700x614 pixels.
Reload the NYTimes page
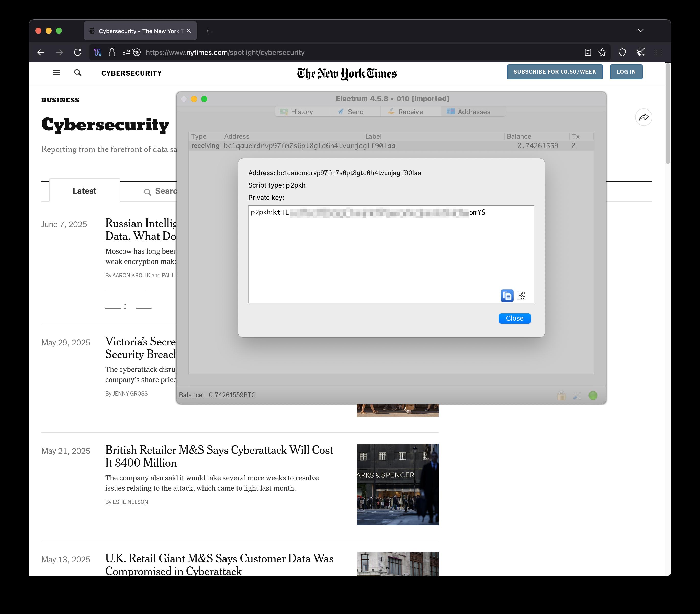point(78,52)
